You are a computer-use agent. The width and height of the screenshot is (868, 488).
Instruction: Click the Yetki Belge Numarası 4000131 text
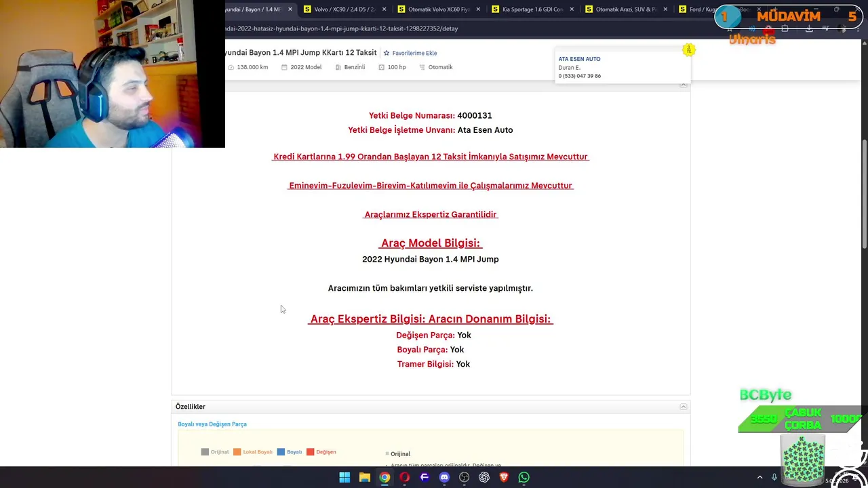pyautogui.click(x=431, y=116)
